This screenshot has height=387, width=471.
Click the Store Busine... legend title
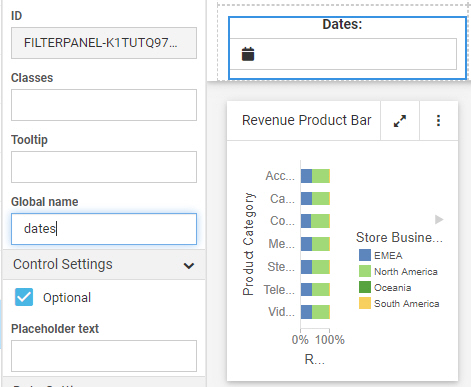[399, 237]
